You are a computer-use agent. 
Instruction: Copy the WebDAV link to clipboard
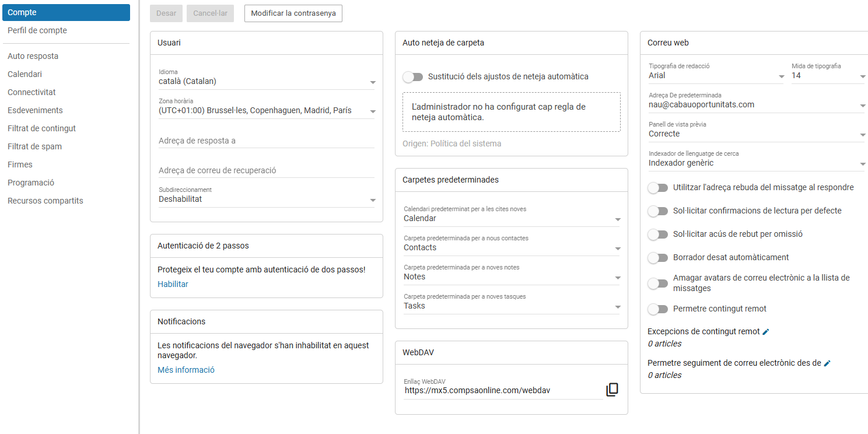coord(612,390)
